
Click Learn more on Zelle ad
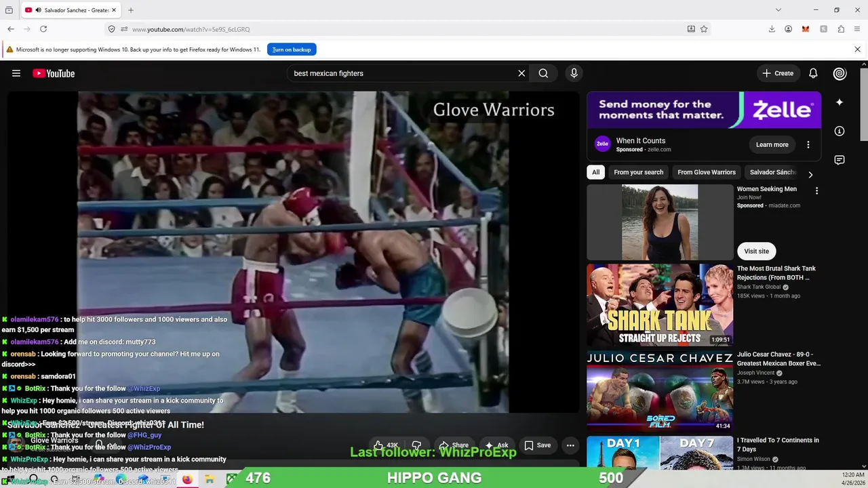click(772, 144)
